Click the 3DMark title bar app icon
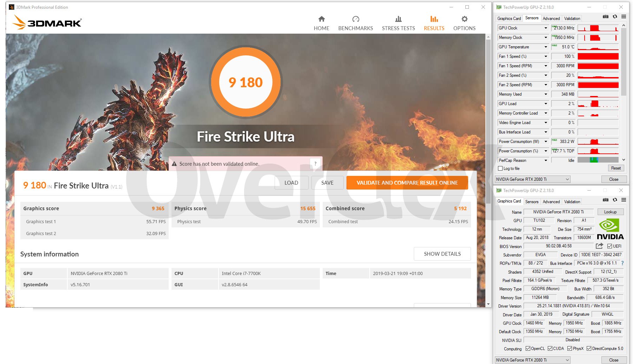Image resolution: width=633 pixels, height=364 pixels. point(11,7)
